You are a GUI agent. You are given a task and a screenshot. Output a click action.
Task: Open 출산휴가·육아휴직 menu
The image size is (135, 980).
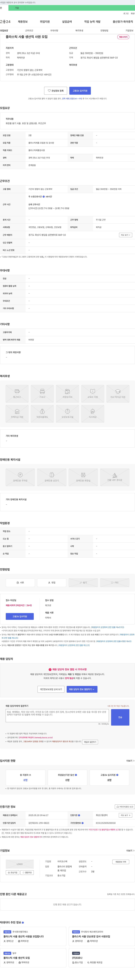(123, 22)
